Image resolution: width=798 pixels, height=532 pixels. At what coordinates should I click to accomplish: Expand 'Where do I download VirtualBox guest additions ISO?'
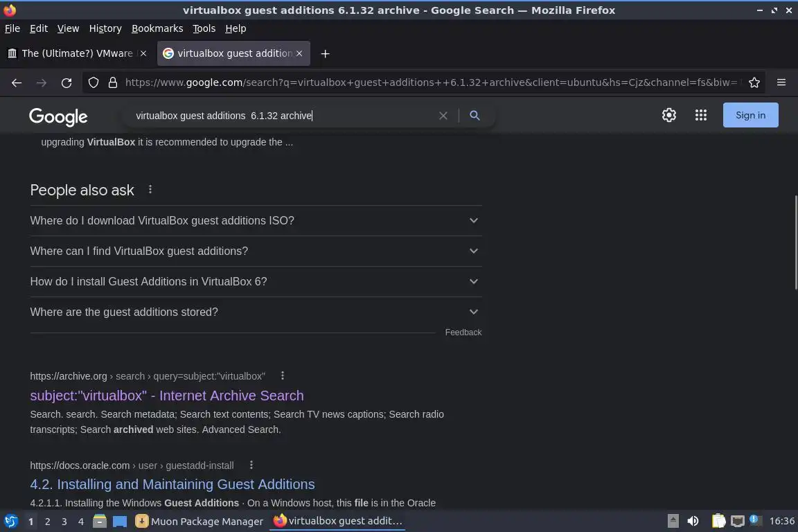pos(256,220)
